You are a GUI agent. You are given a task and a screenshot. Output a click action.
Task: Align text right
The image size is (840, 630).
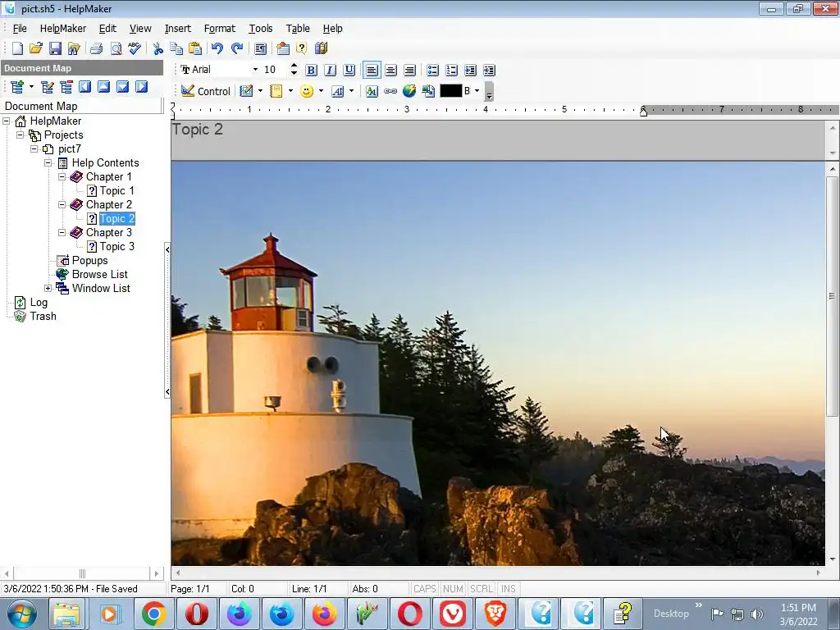pos(410,71)
